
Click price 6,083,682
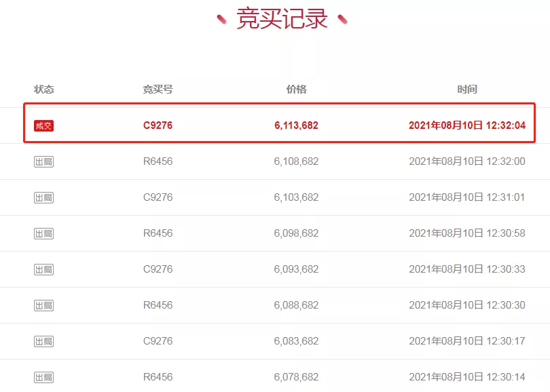coord(297,341)
